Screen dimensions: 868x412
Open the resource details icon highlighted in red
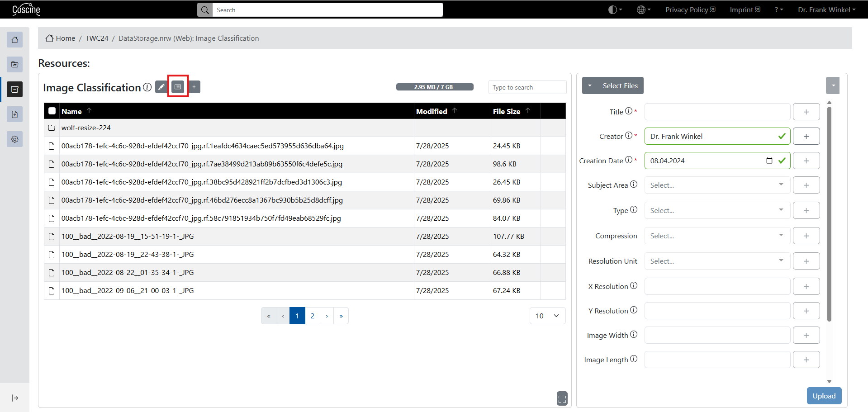178,87
